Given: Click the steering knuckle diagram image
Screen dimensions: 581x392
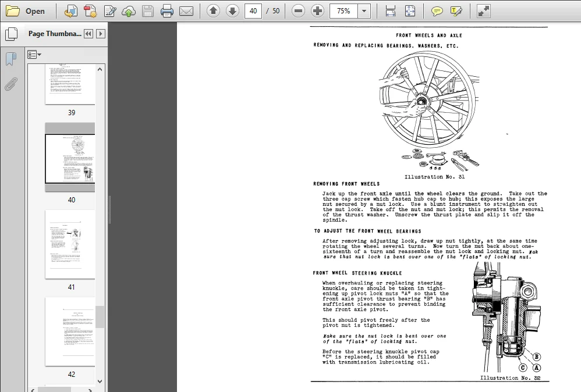Looking at the screenshot, I should click(508, 318).
